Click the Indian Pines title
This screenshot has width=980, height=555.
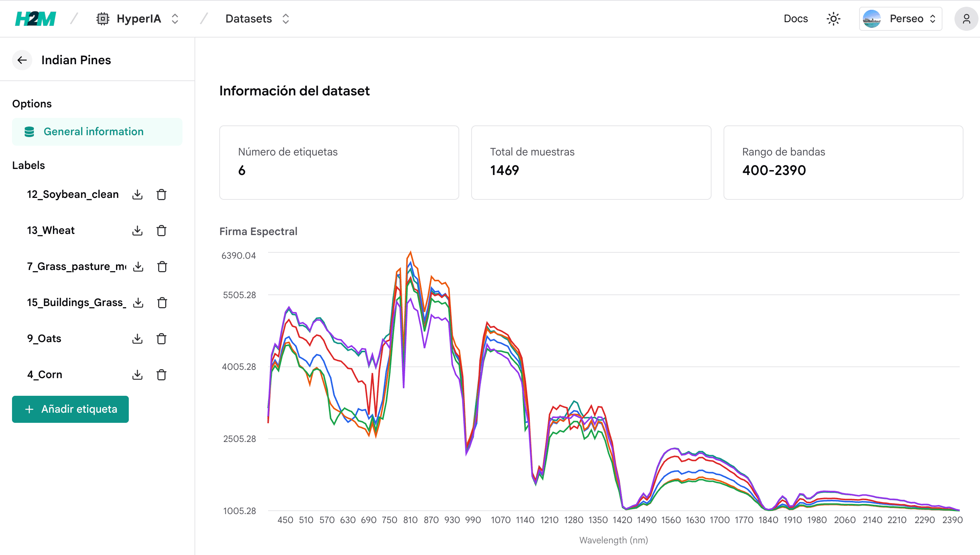coord(76,60)
